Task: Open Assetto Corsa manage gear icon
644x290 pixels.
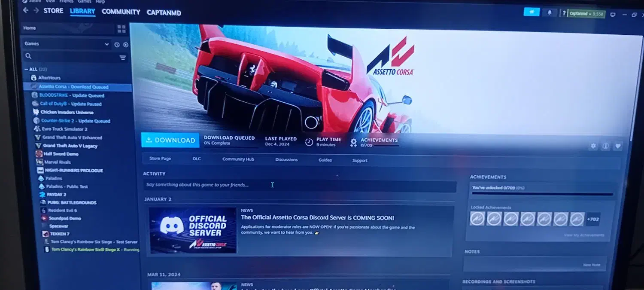Action: tap(593, 146)
